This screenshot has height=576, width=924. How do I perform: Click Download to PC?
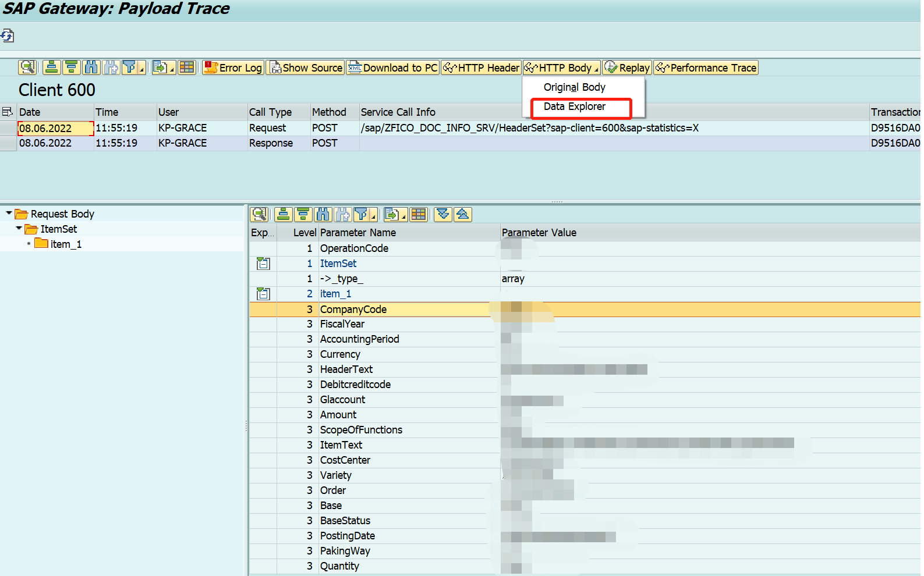pyautogui.click(x=393, y=67)
